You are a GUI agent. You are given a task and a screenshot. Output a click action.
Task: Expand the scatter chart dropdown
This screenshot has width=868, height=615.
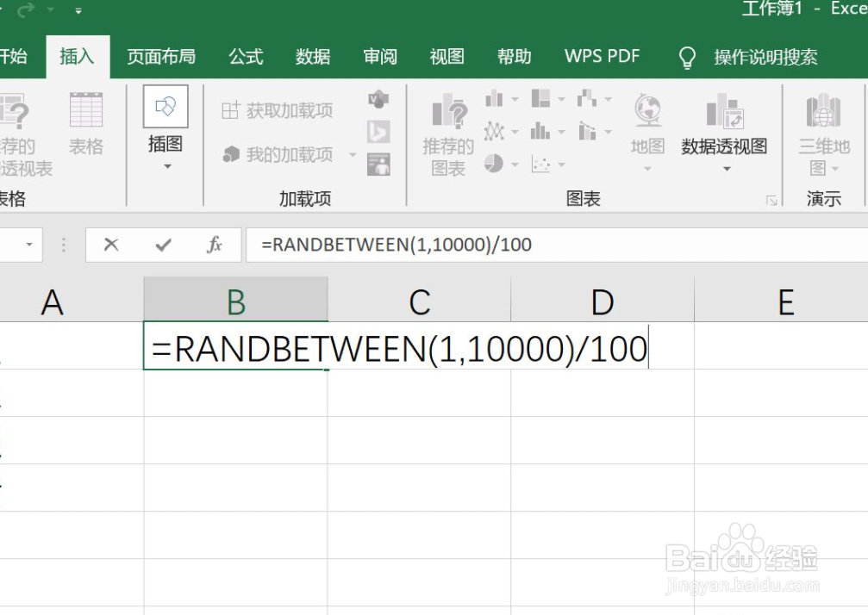(x=561, y=163)
